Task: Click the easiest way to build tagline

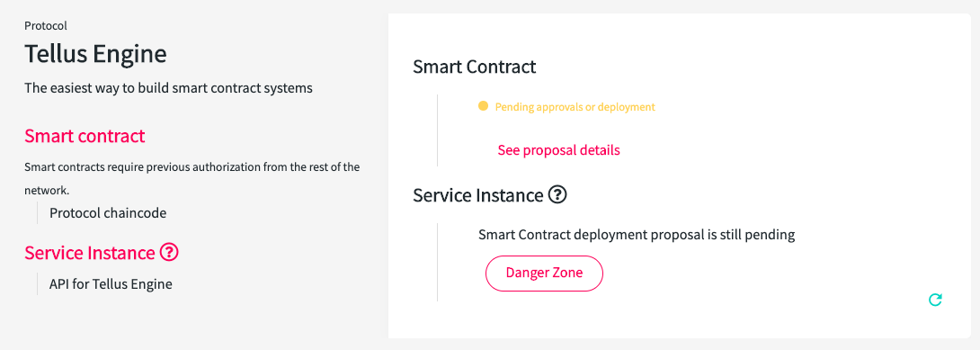Action: pyautogui.click(x=168, y=88)
